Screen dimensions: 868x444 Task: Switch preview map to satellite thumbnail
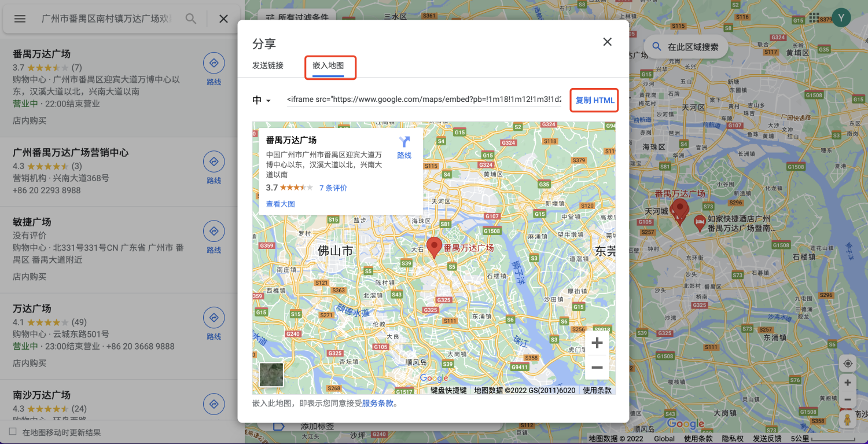tap(271, 375)
